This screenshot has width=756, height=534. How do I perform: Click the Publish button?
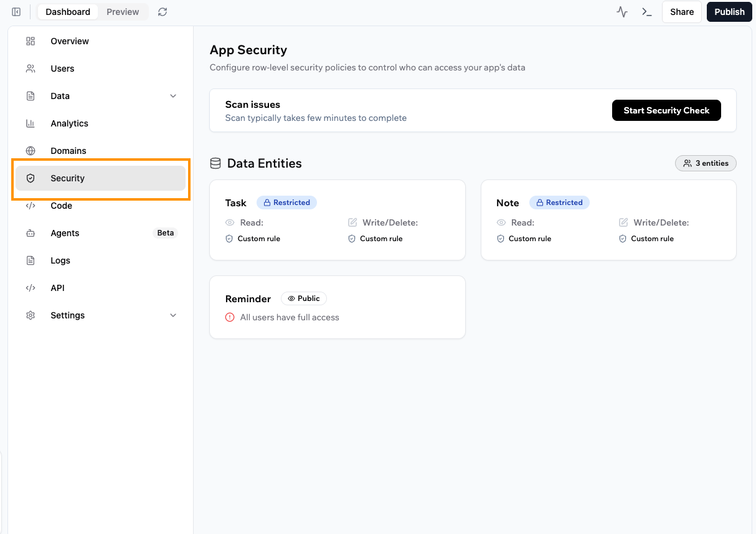[729, 12]
